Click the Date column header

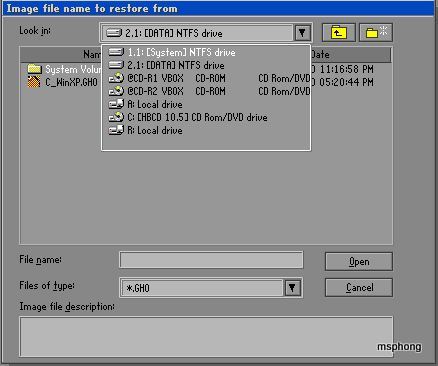tap(350, 54)
